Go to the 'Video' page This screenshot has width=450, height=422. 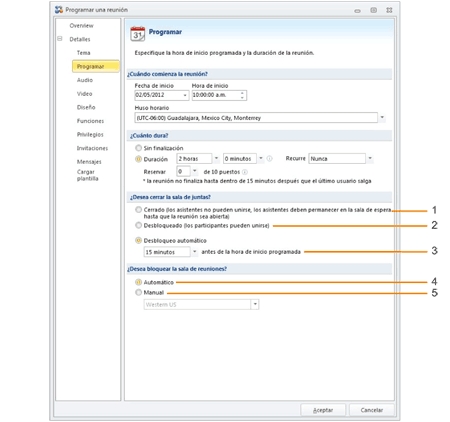pyautogui.click(x=84, y=94)
